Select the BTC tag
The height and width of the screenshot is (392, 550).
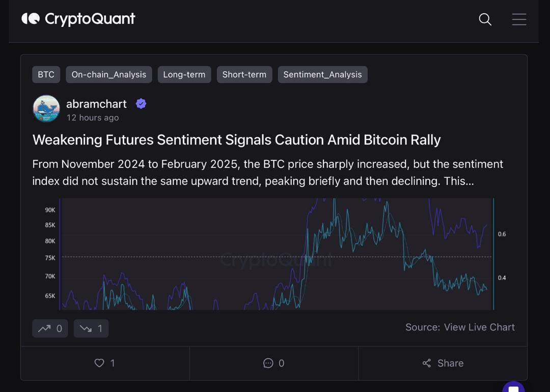pyautogui.click(x=46, y=74)
